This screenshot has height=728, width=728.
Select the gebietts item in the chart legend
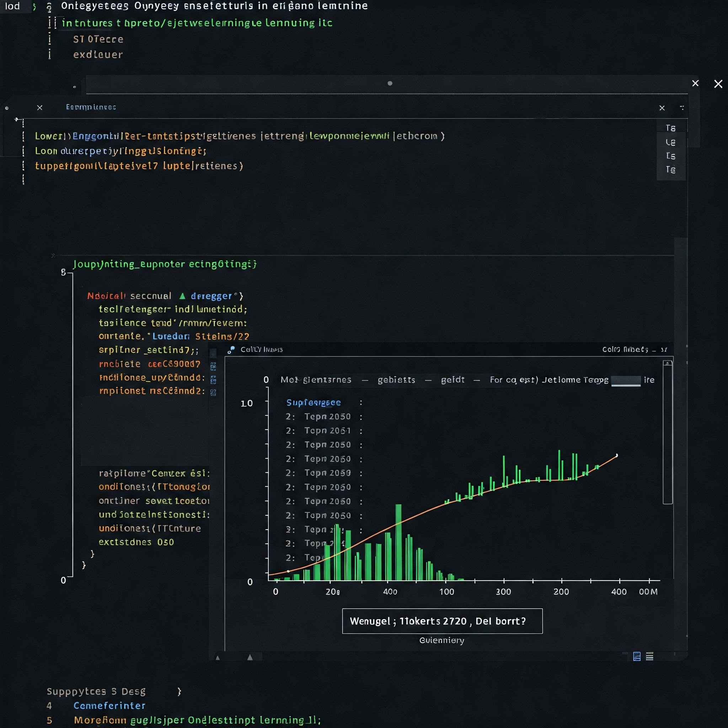[396, 380]
